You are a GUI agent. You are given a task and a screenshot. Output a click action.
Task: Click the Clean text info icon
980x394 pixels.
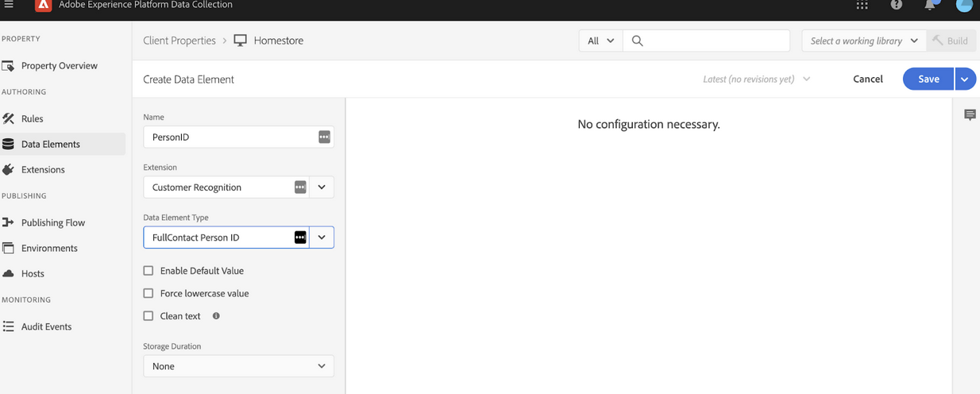pos(216,315)
